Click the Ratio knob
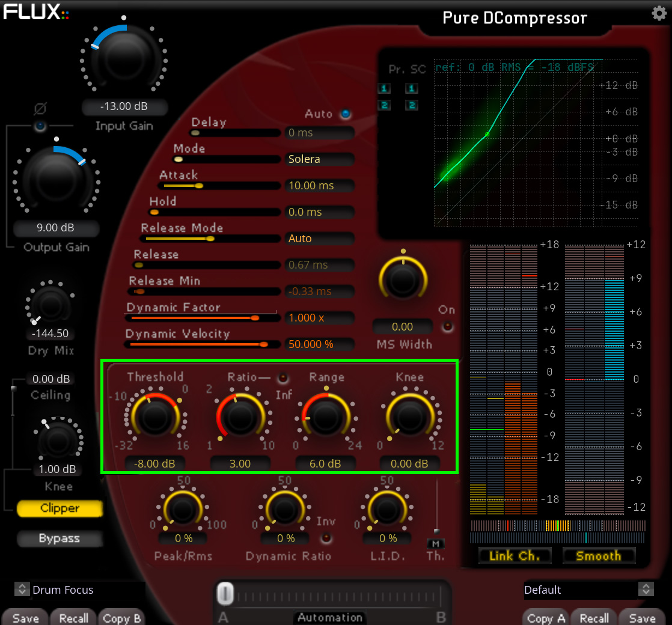The width and height of the screenshot is (672, 625). (x=240, y=417)
